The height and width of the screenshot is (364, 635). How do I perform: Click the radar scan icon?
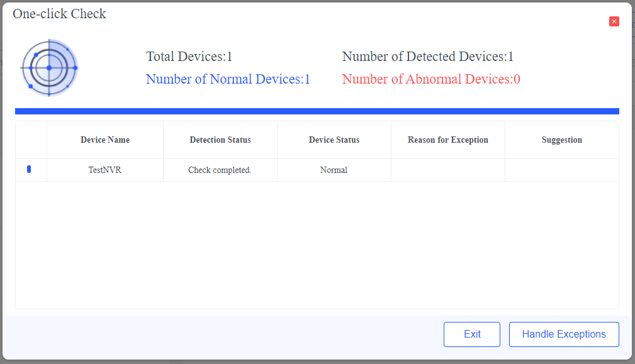[x=49, y=67]
